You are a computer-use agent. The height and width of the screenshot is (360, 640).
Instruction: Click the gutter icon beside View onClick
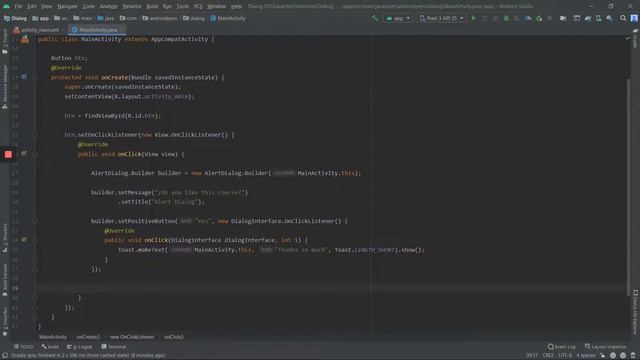point(24,153)
